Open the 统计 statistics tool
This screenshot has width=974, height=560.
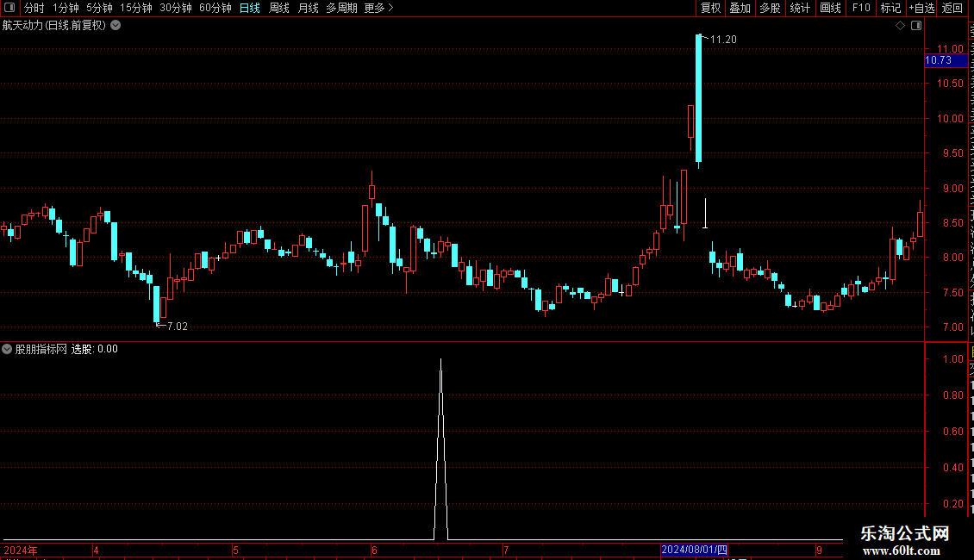(x=800, y=8)
